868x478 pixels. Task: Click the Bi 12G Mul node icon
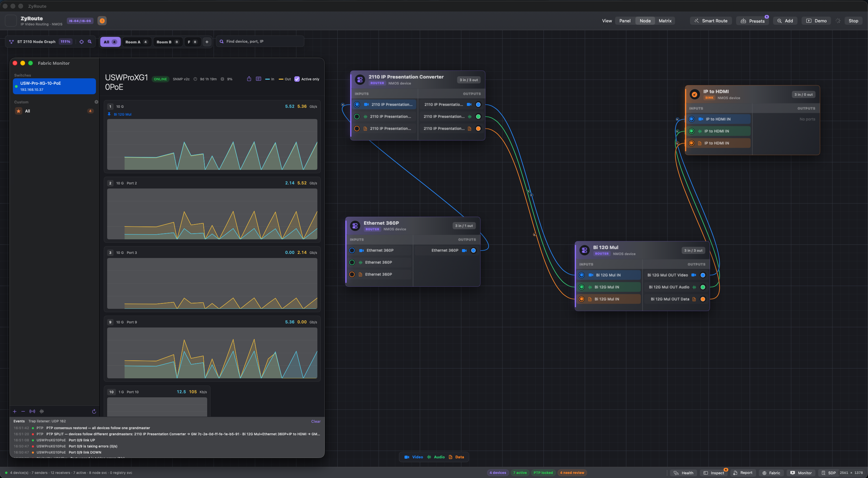click(585, 251)
